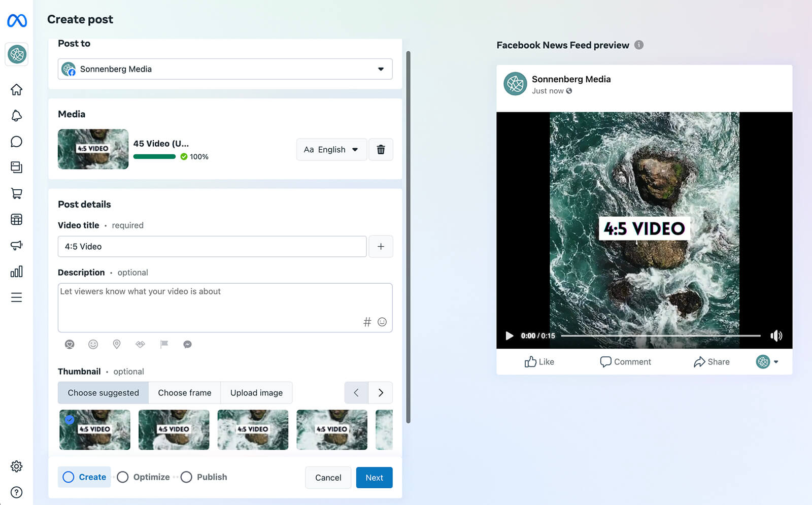Click the Meta logo icon
The width and height of the screenshot is (812, 505).
pyautogui.click(x=17, y=20)
